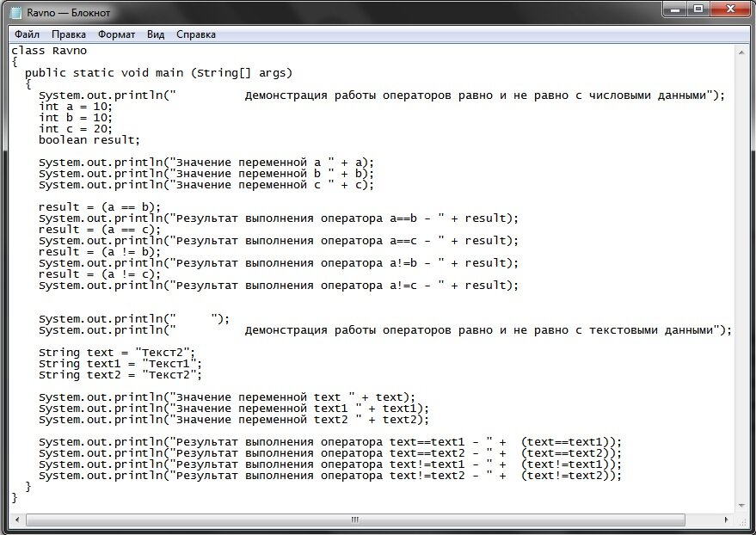The width and height of the screenshot is (756, 535).
Task: Click the horizontal scrollbar right arrow
Action: pos(727,520)
